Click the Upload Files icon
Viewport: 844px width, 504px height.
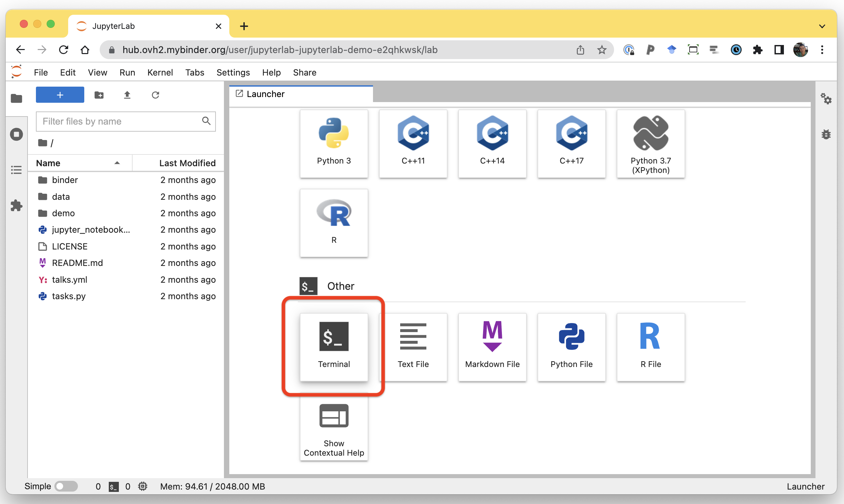[x=127, y=95]
